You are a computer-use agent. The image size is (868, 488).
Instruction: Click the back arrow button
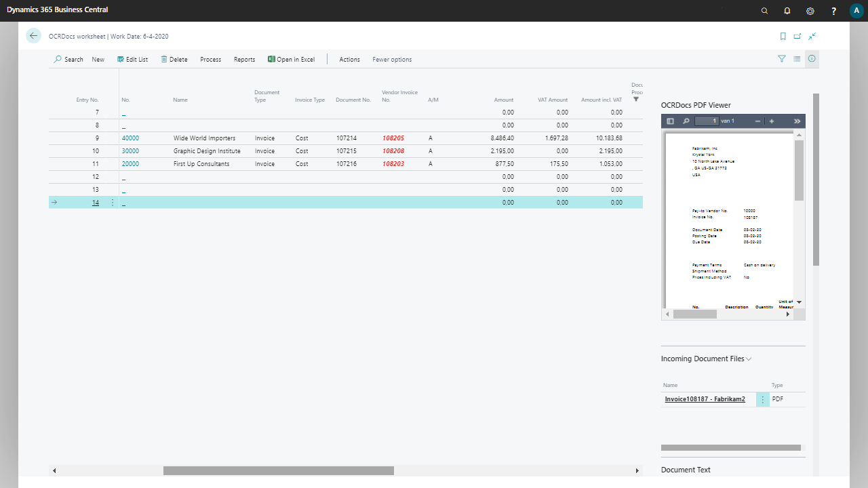click(33, 36)
